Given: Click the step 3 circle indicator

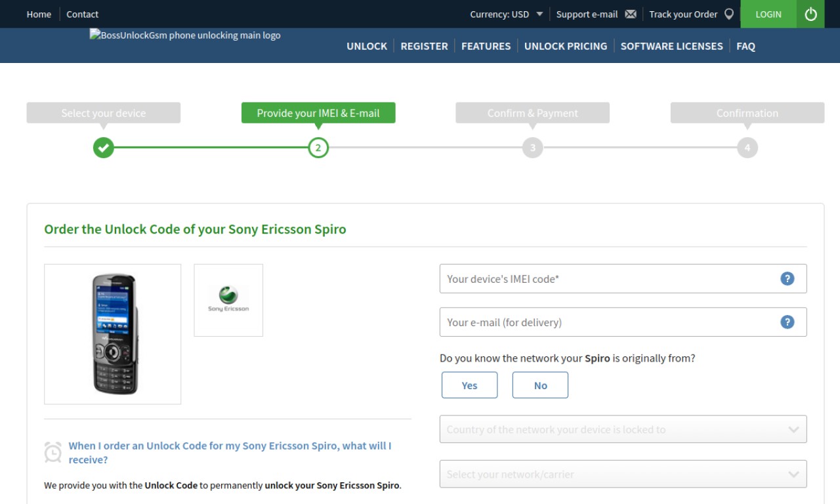Looking at the screenshot, I should tap(533, 148).
